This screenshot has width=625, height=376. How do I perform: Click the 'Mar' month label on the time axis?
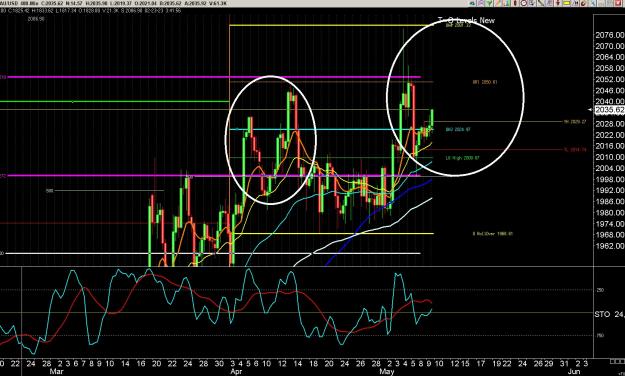(57, 372)
